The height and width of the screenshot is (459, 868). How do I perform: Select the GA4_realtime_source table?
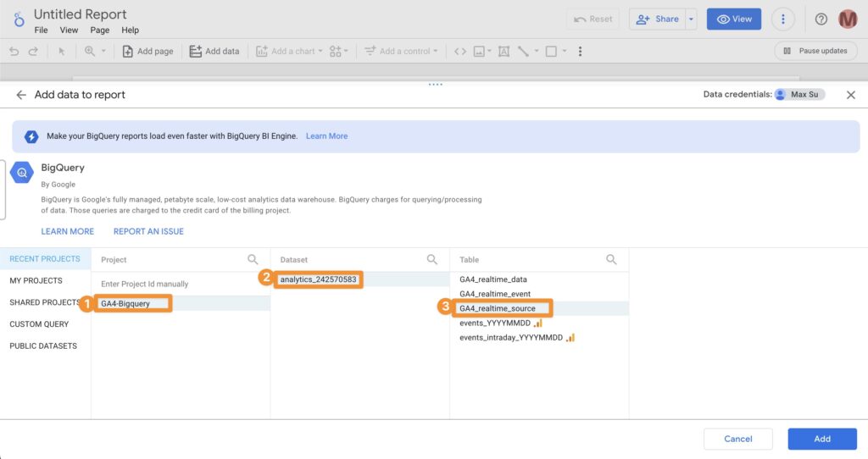pos(539,308)
